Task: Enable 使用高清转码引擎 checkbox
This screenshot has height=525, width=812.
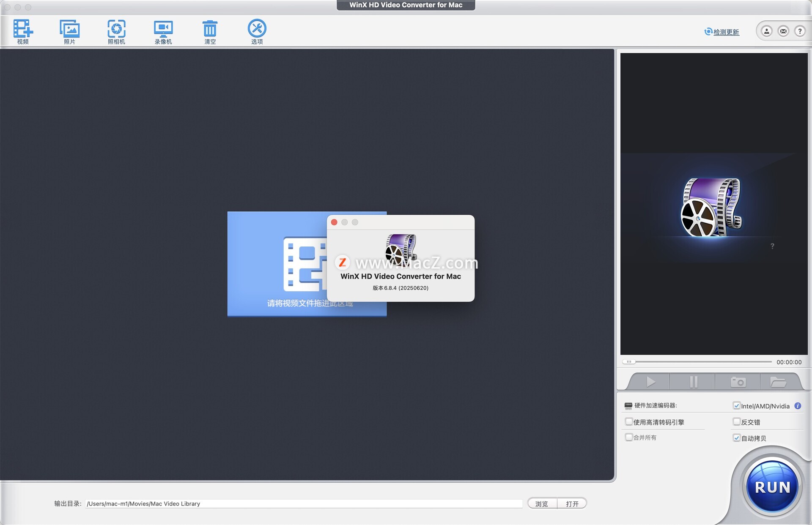Action: [629, 421]
